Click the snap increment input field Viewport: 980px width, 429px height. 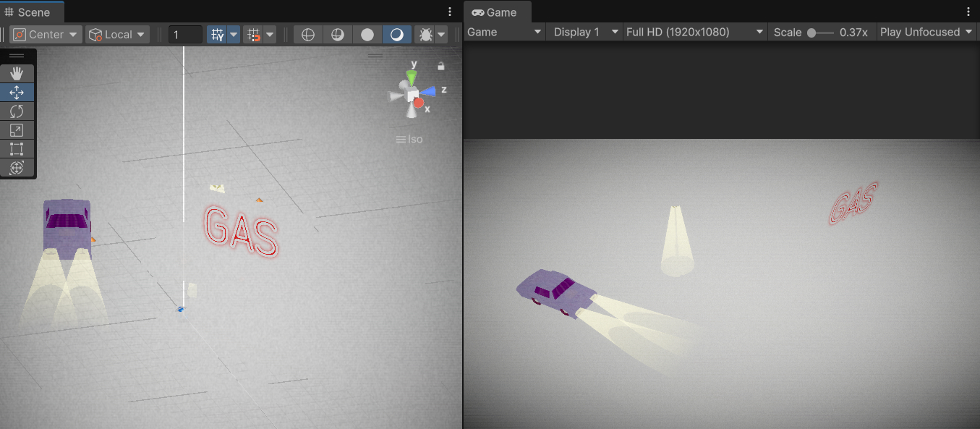click(185, 35)
